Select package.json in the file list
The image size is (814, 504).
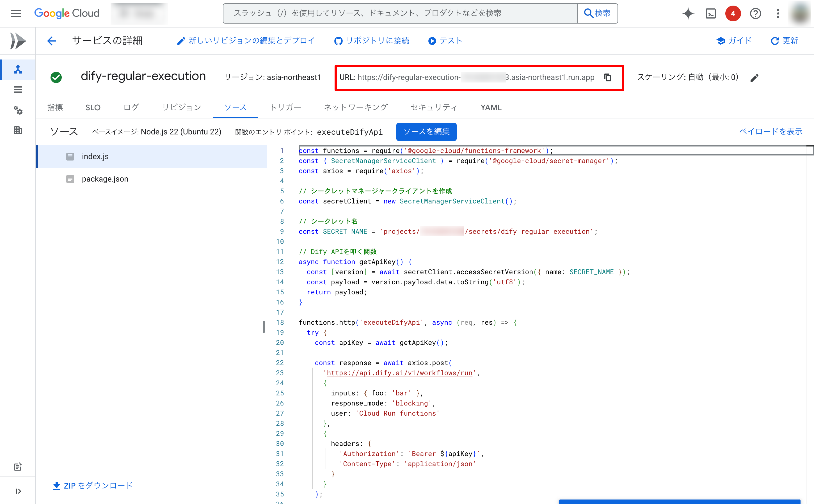105,179
